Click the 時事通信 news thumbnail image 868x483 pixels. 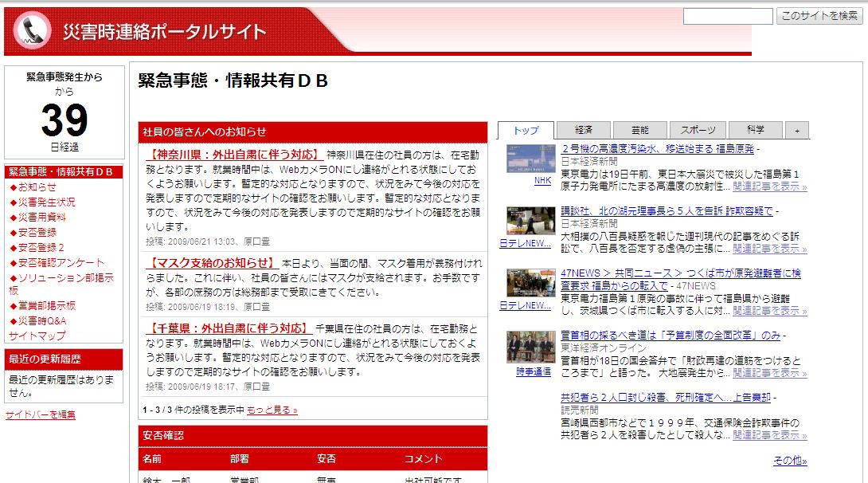click(530, 347)
